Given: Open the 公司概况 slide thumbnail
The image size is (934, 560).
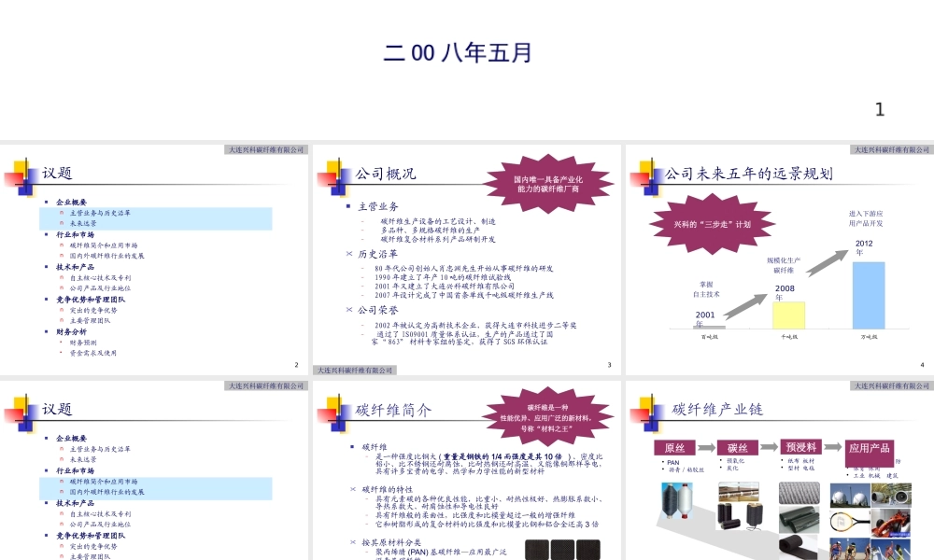Looking at the screenshot, I should click(x=467, y=259).
